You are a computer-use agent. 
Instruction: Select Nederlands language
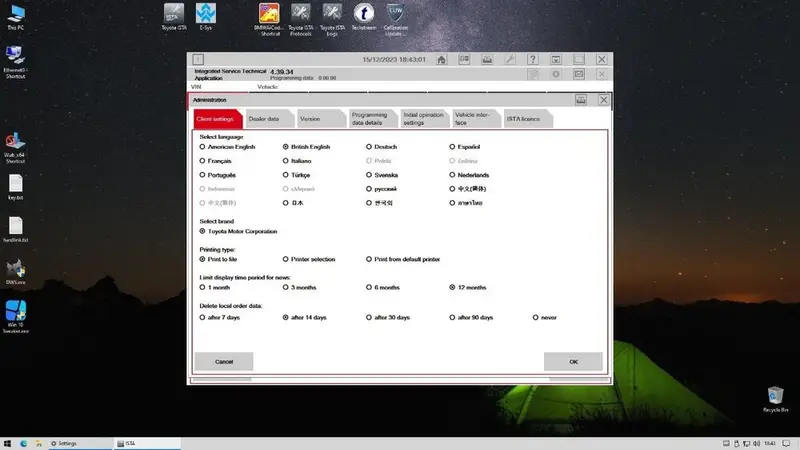point(452,175)
